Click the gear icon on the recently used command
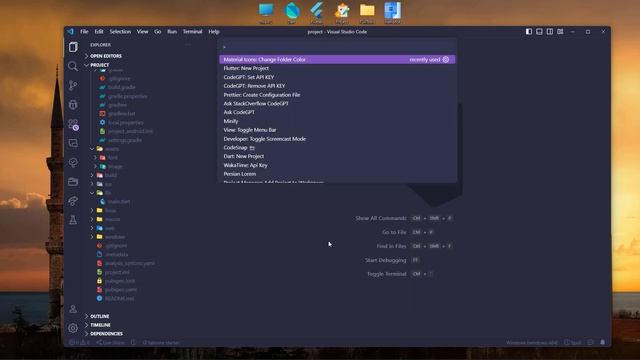Viewport: 640px width, 360px height. [x=446, y=60]
